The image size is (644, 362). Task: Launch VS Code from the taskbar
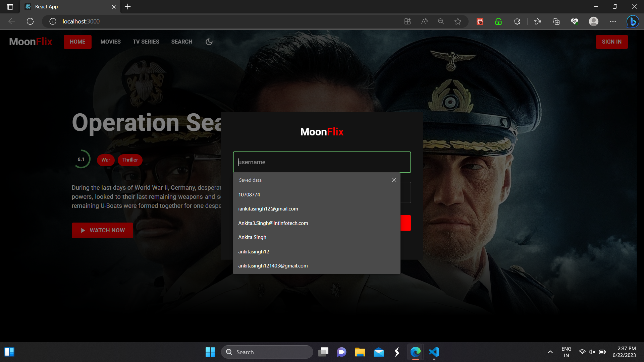click(434, 352)
